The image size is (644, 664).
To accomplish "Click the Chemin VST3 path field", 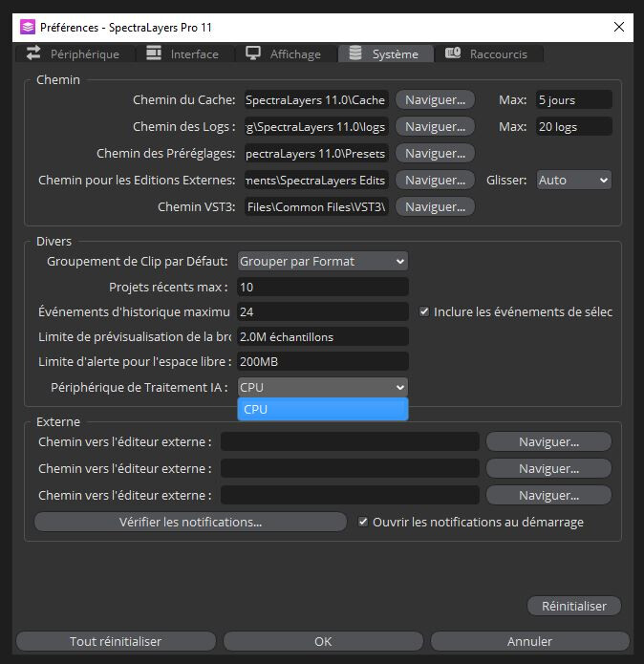I will 316,206.
